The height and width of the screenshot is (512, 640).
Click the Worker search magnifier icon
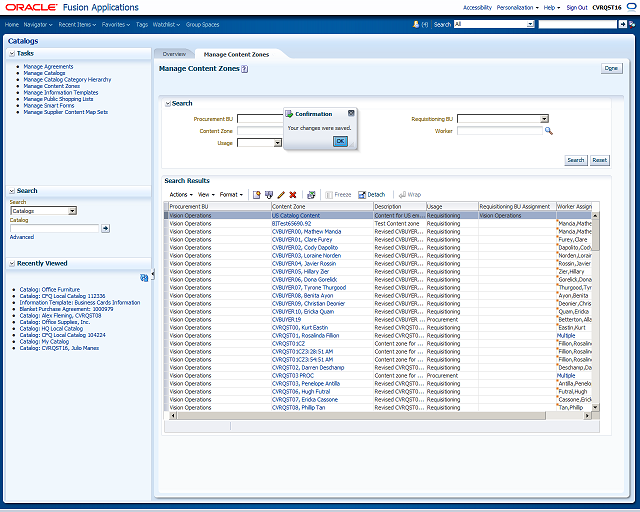(x=549, y=131)
